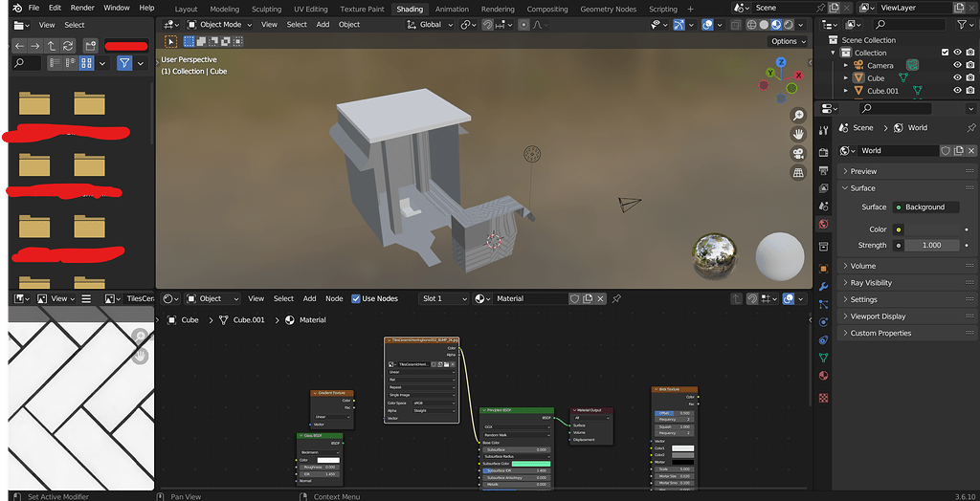Go back in file browser
This screenshot has width=980, height=501.
pyautogui.click(x=19, y=46)
